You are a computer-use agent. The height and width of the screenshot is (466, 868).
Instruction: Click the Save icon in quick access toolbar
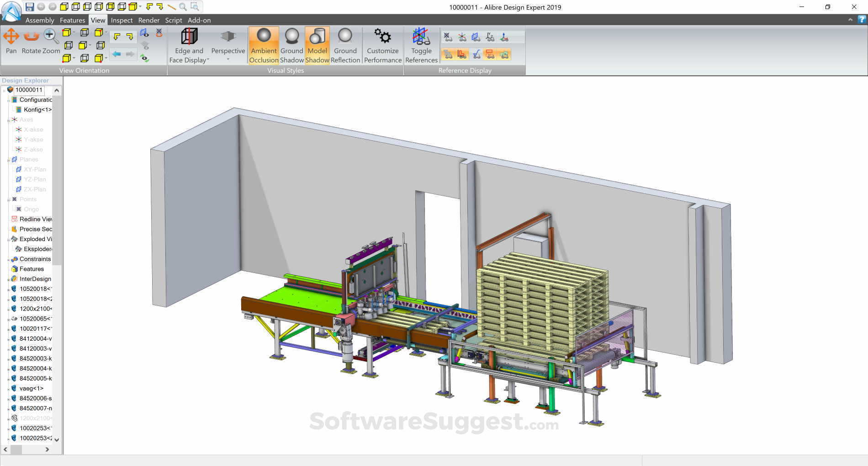[x=30, y=6]
